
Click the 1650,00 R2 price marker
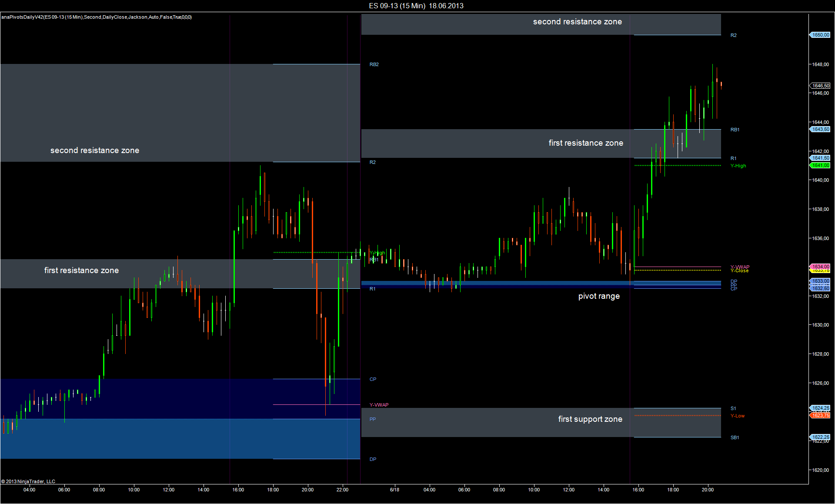[820, 35]
